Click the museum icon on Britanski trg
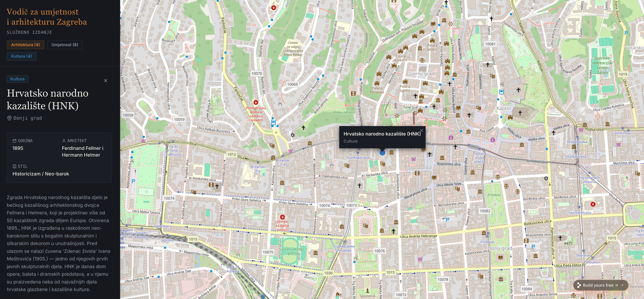This screenshot has width=644, height=299. click(x=273, y=157)
